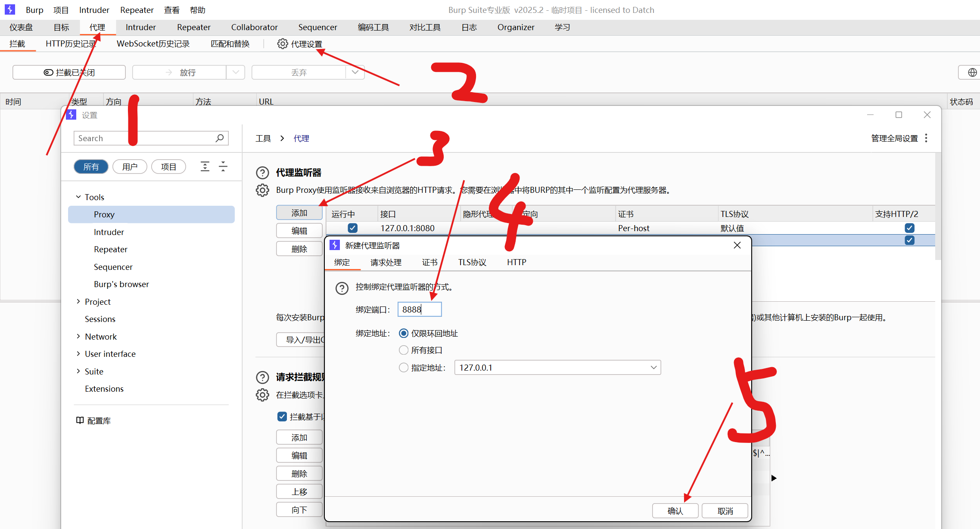Select Burp's browser in the settings tree
The width and height of the screenshot is (980, 529).
(x=121, y=284)
